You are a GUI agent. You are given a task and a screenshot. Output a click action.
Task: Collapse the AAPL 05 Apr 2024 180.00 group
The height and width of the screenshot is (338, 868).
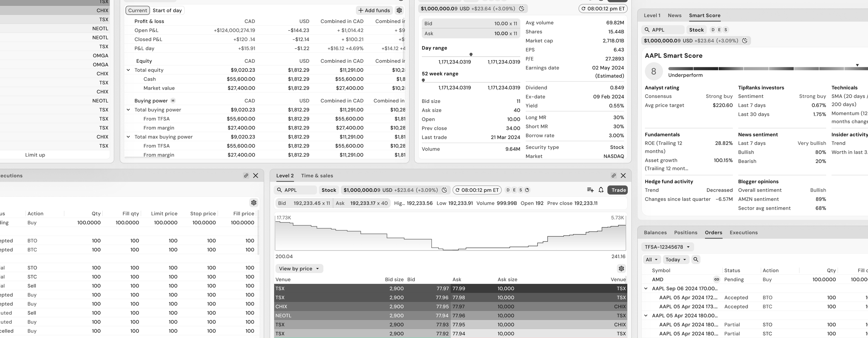[646, 315]
